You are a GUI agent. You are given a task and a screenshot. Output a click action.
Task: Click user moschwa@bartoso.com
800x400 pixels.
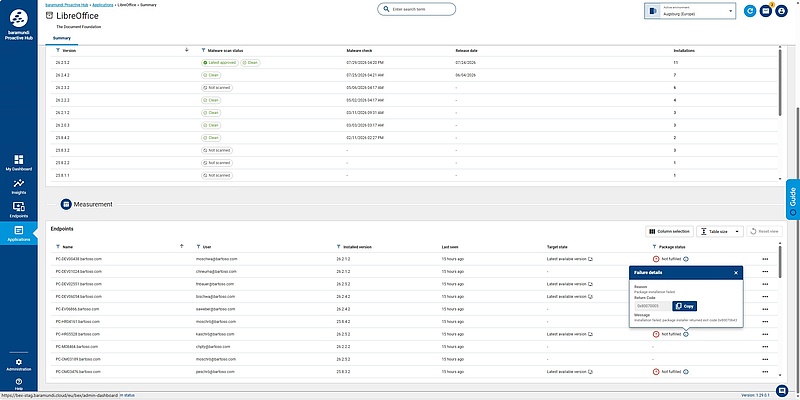216,259
